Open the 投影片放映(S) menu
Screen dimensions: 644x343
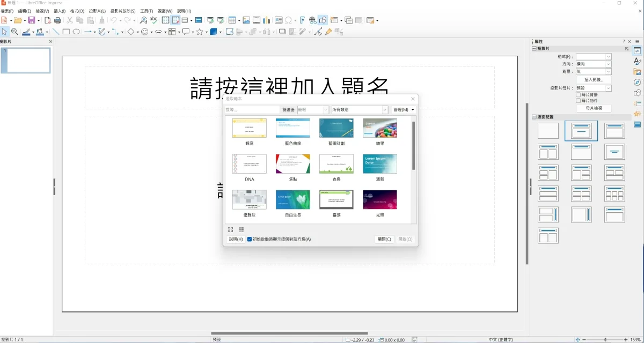[123, 11]
